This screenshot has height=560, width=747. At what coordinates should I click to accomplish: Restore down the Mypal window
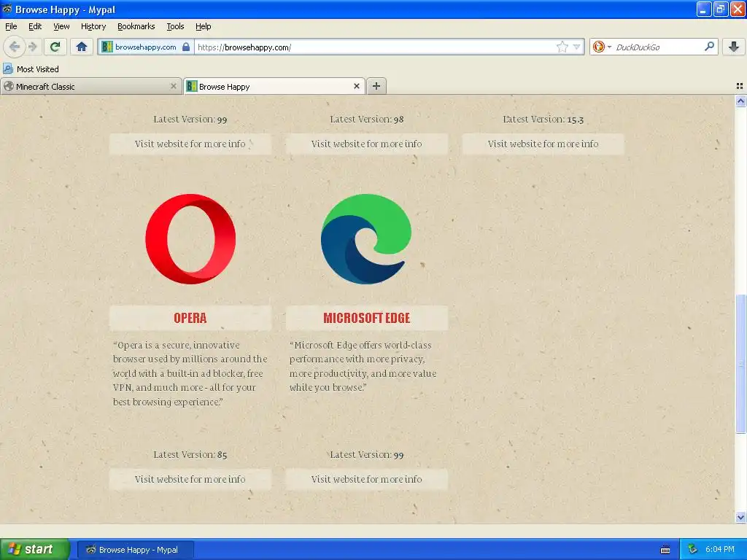coord(721,9)
